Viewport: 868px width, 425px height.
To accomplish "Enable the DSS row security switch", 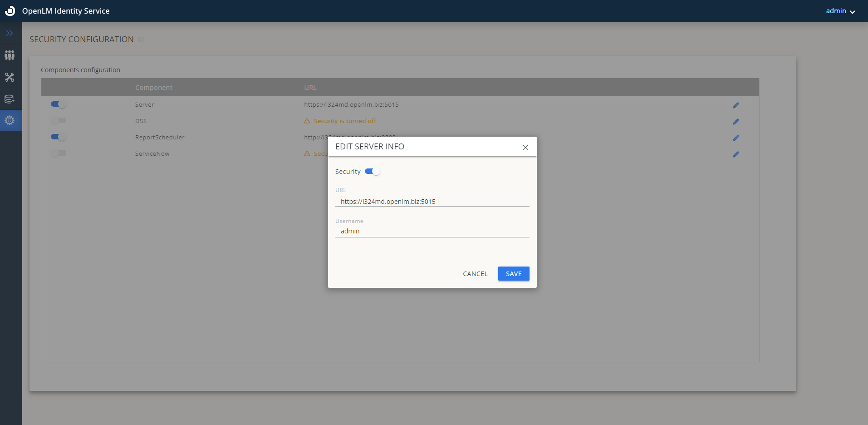I will pos(59,121).
